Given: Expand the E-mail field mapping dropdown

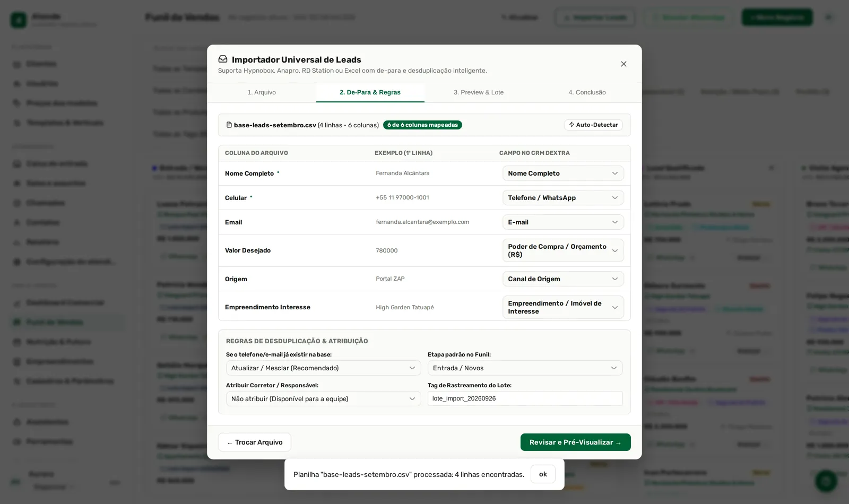Looking at the screenshot, I should click(x=563, y=222).
